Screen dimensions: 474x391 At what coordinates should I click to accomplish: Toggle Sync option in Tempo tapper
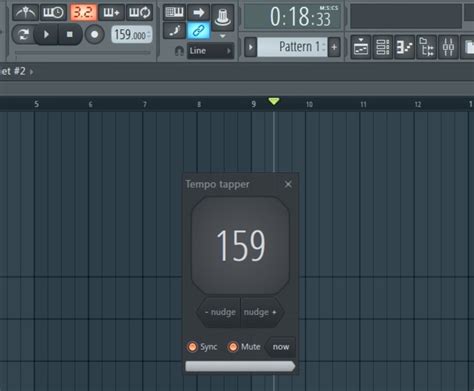(202, 347)
